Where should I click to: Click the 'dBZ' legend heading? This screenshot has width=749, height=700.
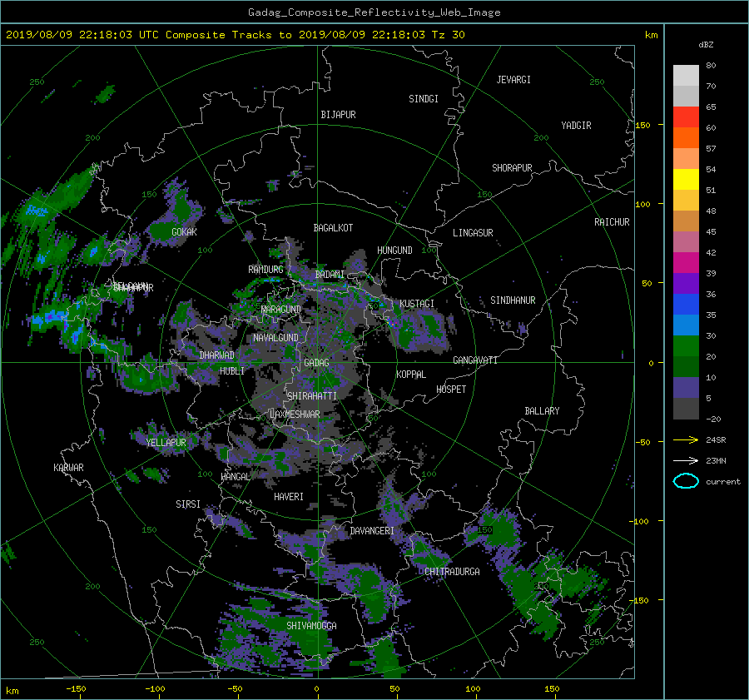pos(706,44)
